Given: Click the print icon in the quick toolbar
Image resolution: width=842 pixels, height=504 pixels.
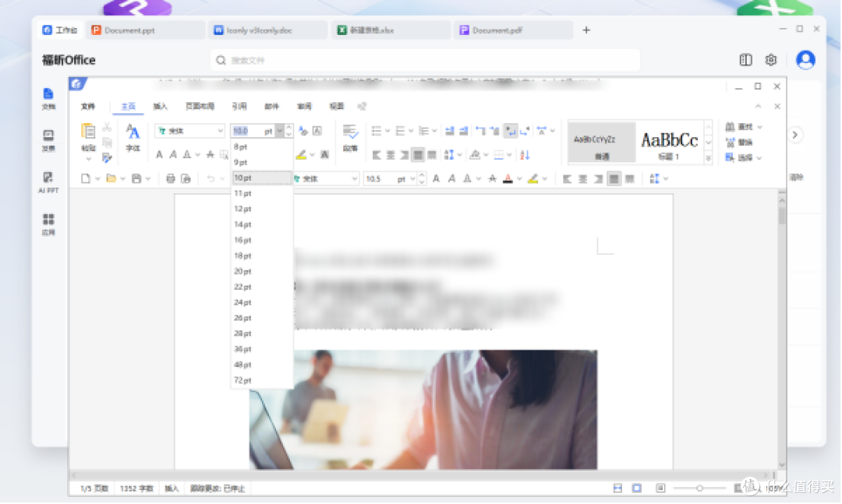Looking at the screenshot, I should (170, 178).
